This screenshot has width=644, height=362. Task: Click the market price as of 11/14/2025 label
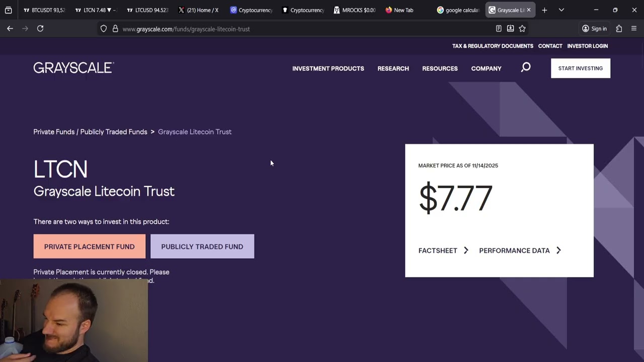[x=458, y=165]
